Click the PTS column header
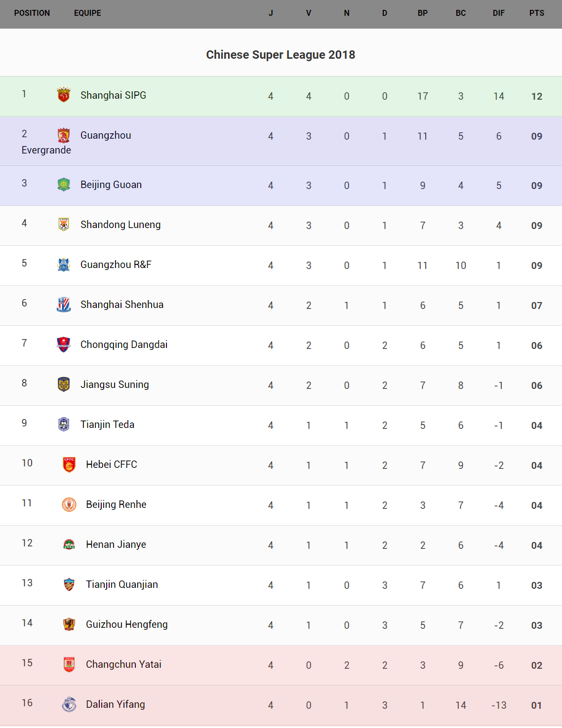562x728 pixels. click(x=536, y=13)
